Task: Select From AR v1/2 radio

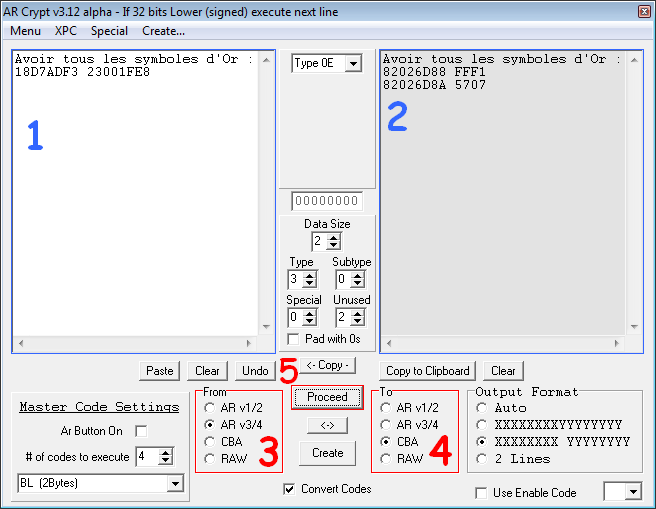Action: [210, 408]
